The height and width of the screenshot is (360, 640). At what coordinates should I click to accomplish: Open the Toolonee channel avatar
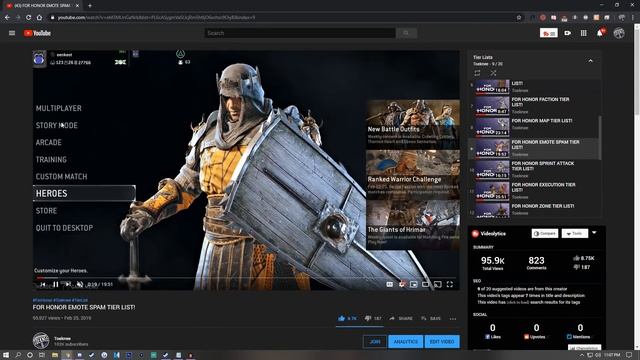(x=41, y=341)
